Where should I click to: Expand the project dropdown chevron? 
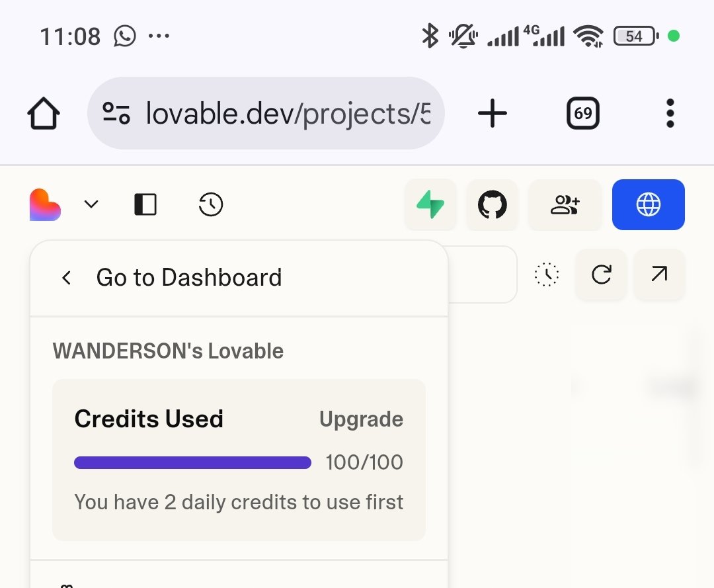click(x=91, y=204)
